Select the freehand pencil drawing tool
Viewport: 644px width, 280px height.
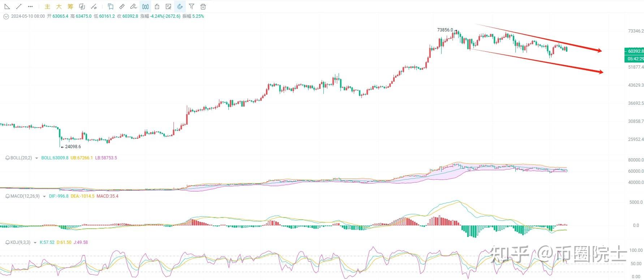(x=134, y=7)
